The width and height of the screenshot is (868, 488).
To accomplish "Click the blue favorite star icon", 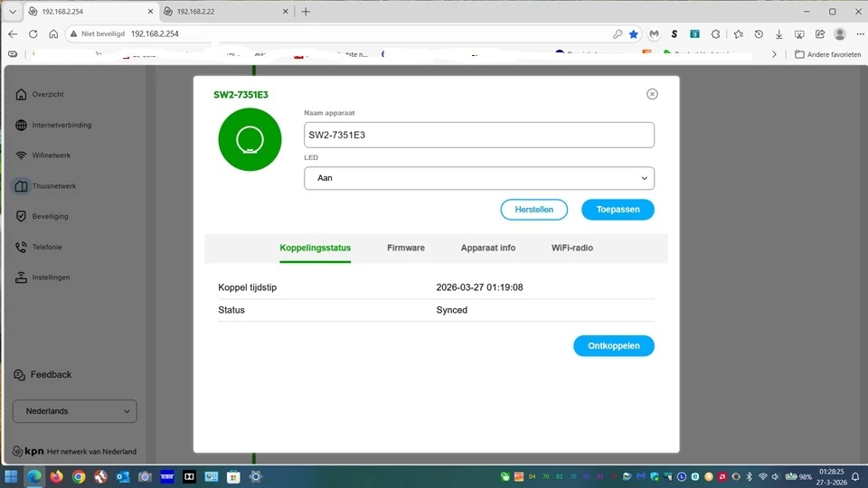I will coord(634,34).
